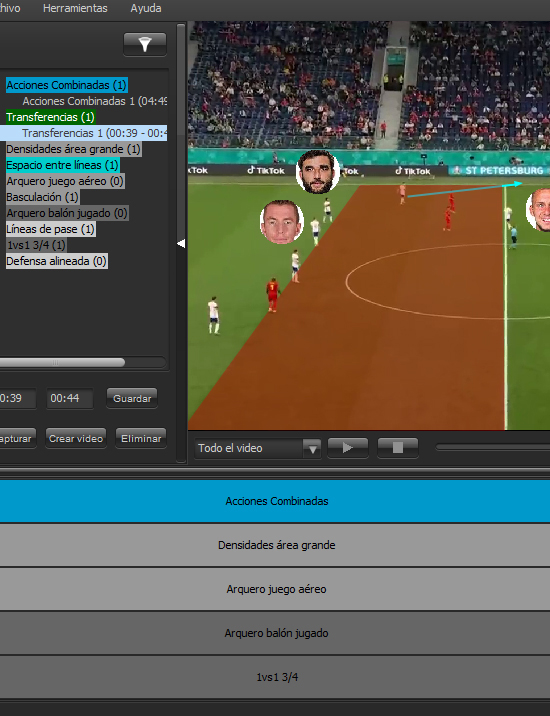Collapse the Transferencias (1) category
Screen dimensions: 550x716
coord(50,117)
